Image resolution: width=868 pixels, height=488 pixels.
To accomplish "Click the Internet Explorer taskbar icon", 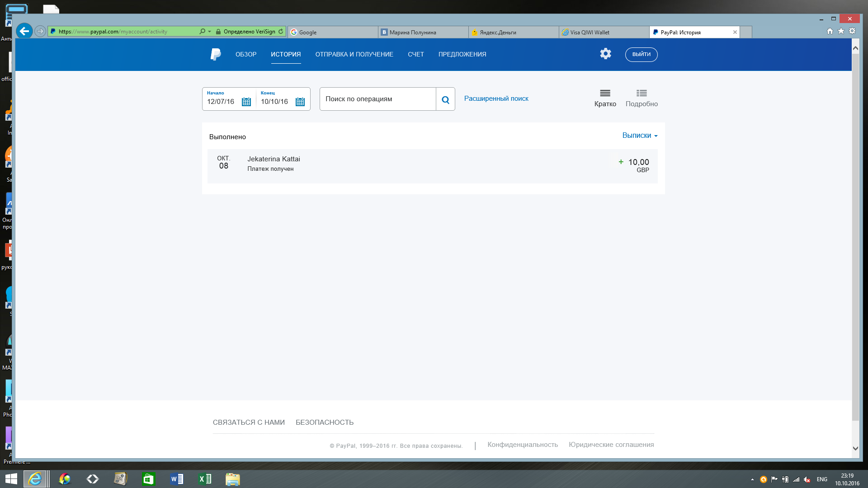I will tap(35, 479).
